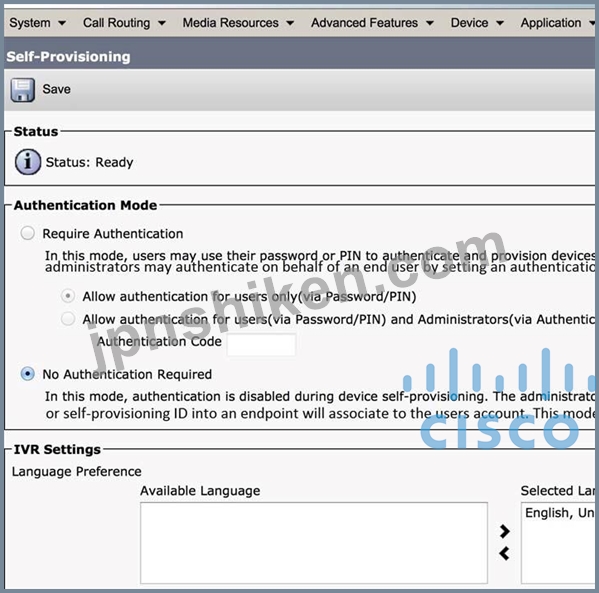599x593 pixels.
Task: Expand Advanced Features dropdown arrow
Action: (x=430, y=23)
